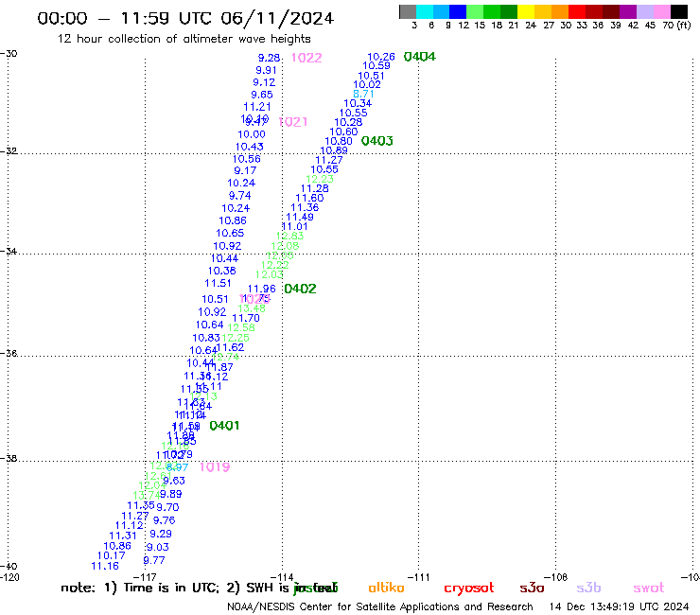Image resolution: width=700 pixels, height=615 pixels.
Task: Click the gray 3 ft legend swatch
Action: [408, 11]
